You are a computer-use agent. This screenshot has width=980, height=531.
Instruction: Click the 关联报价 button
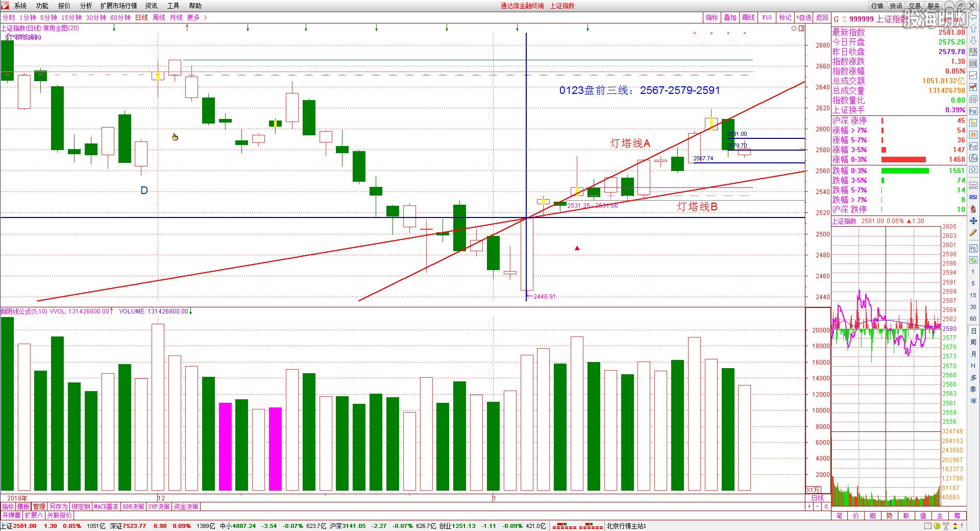coord(60,515)
